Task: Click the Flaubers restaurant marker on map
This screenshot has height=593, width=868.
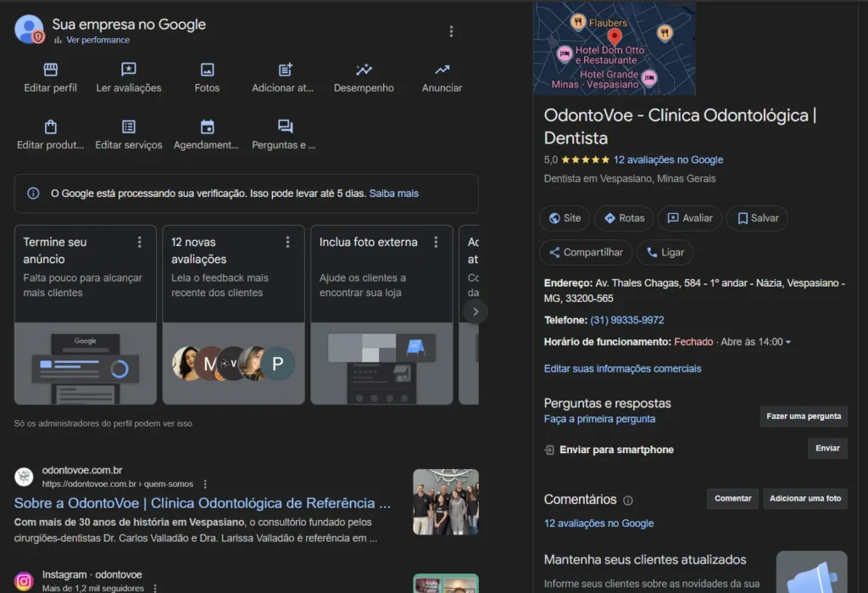Action: point(577,22)
